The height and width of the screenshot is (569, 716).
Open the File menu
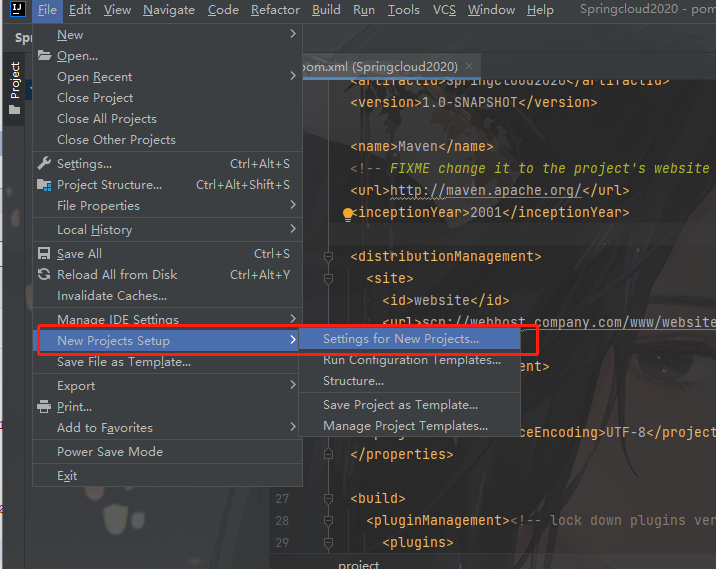[47, 10]
